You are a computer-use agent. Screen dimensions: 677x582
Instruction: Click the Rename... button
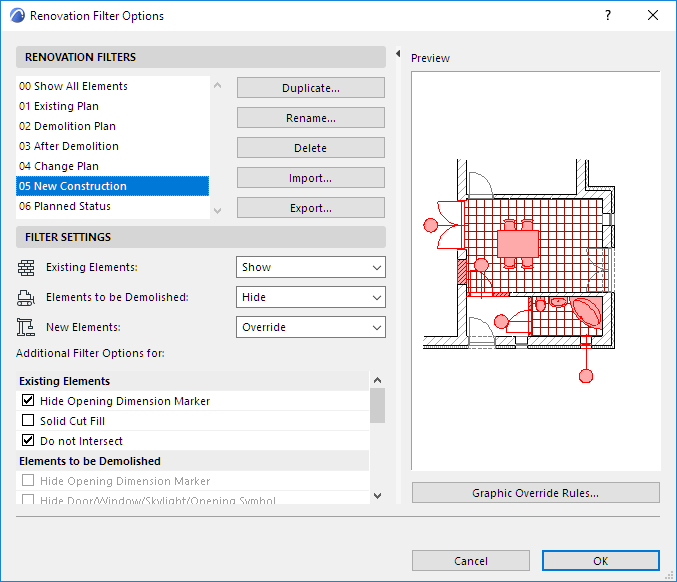[x=311, y=118]
